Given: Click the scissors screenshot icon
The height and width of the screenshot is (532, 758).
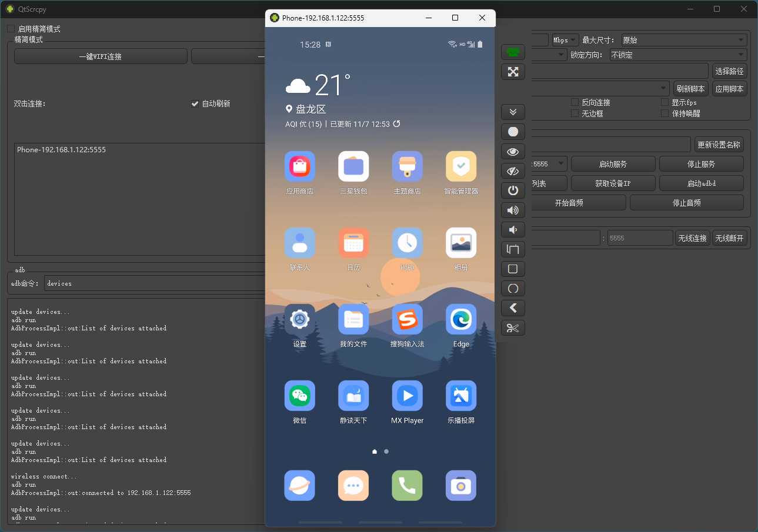Looking at the screenshot, I should click(513, 328).
